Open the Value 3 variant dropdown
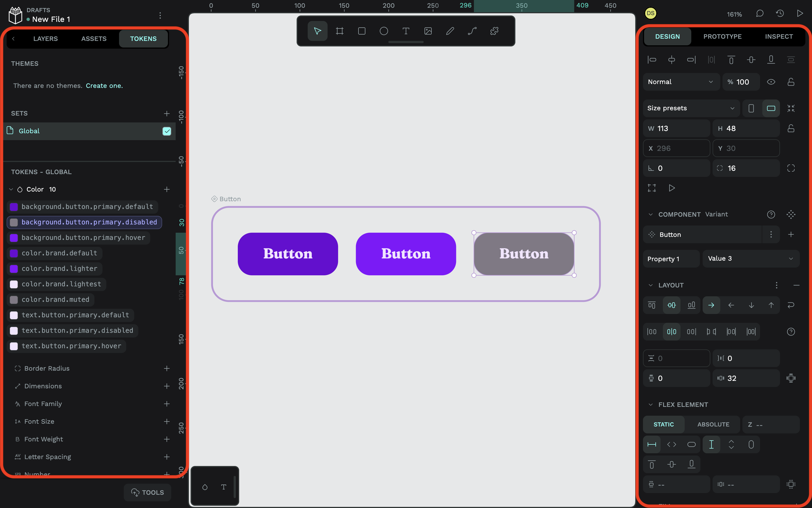812x508 pixels. coord(751,258)
